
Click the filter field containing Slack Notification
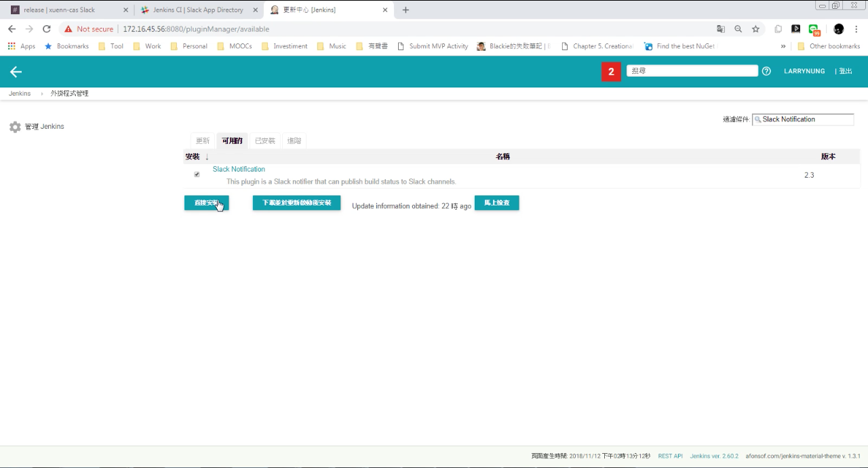[x=803, y=119]
